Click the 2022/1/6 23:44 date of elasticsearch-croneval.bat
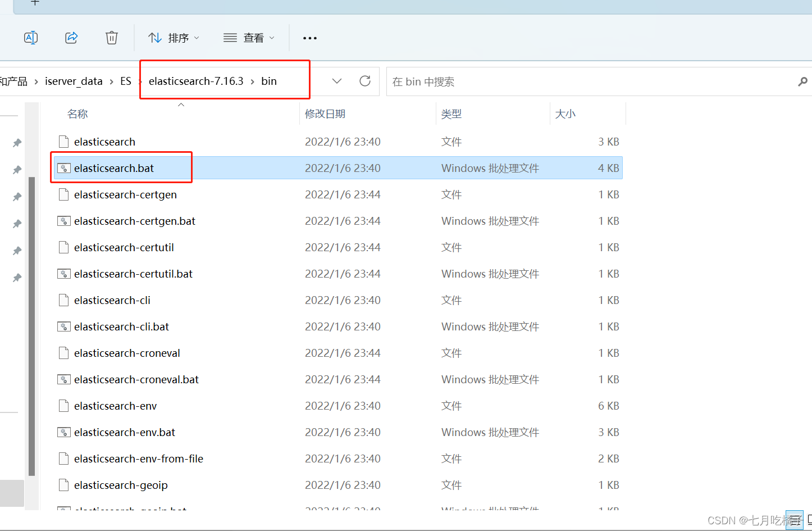 click(343, 379)
